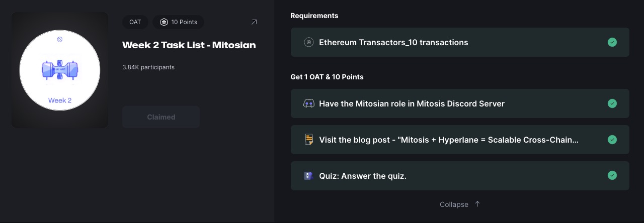Open the "Quiz: Answer the quiz" task

click(362, 176)
